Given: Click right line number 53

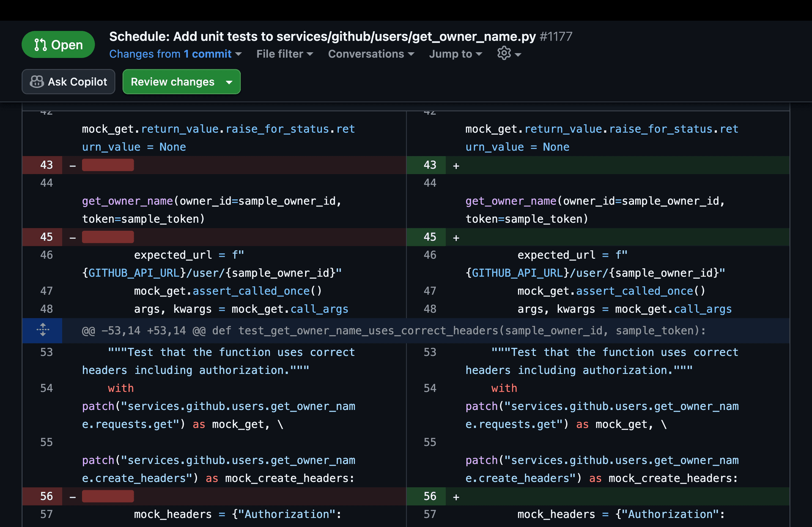Looking at the screenshot, I should [x=430, y=352].
